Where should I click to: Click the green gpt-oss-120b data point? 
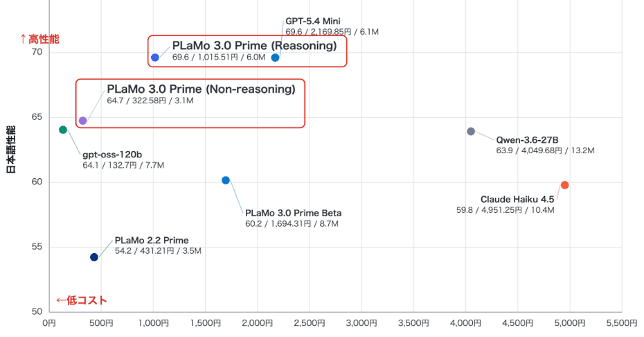click(x=63, y=130)
